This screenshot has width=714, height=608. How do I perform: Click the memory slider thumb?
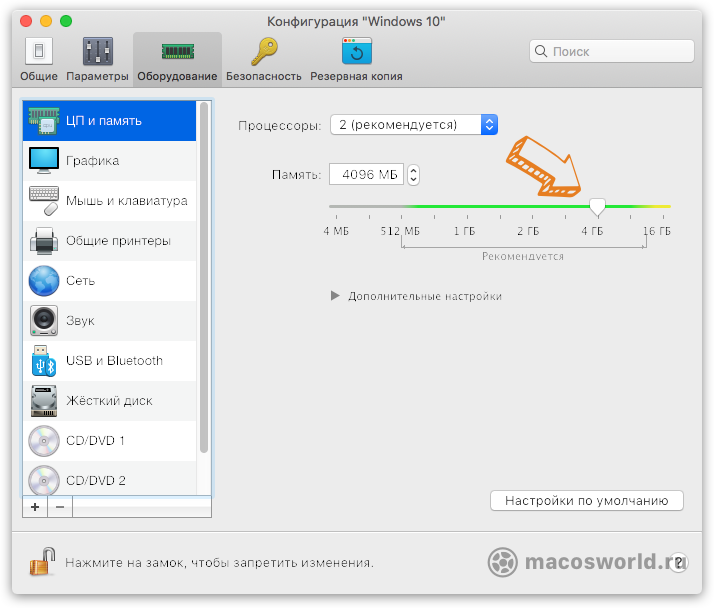pos(597,207)
